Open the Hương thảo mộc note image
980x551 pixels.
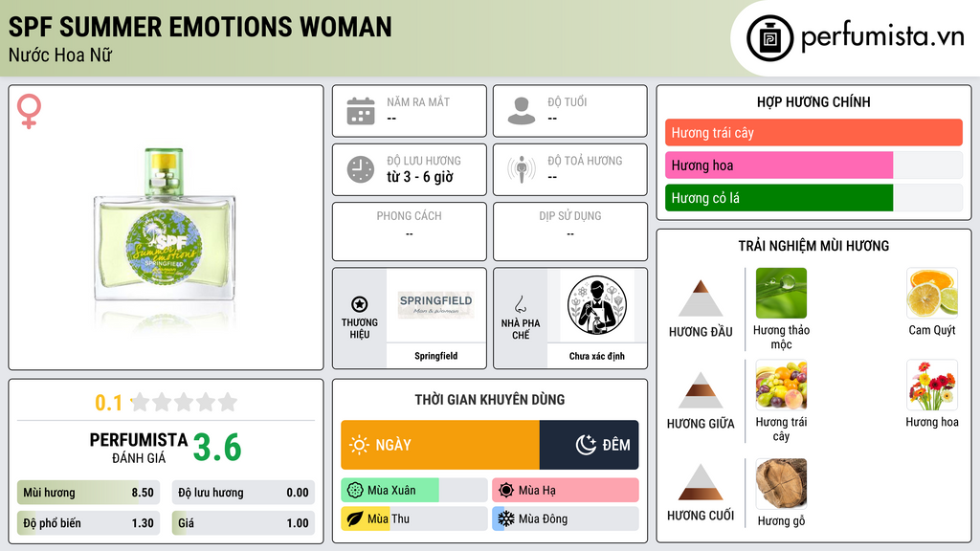pos(781,293)
